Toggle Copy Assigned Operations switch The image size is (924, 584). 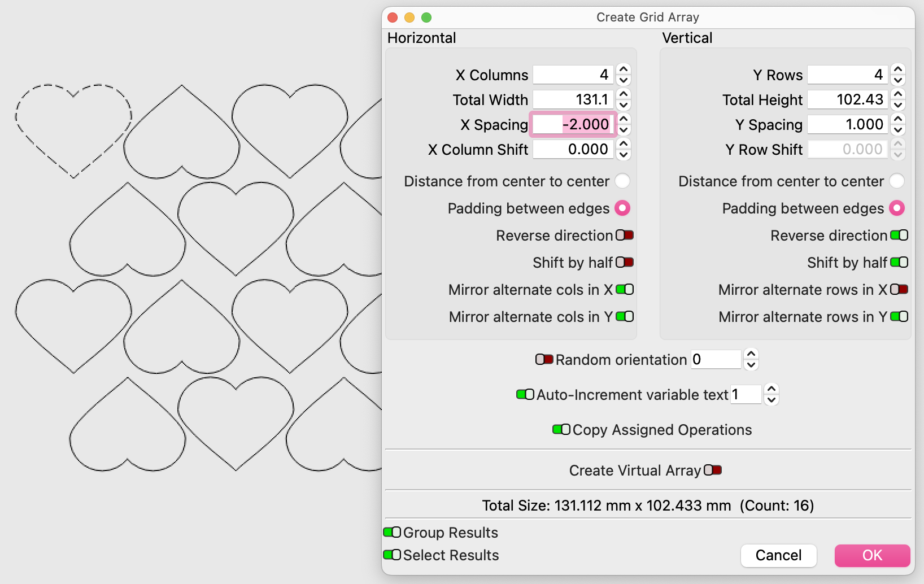pyautogui.click(x=561, y=429)
